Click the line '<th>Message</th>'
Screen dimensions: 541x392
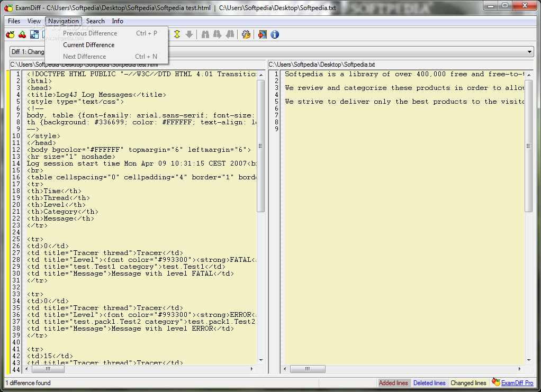point(60,218)
